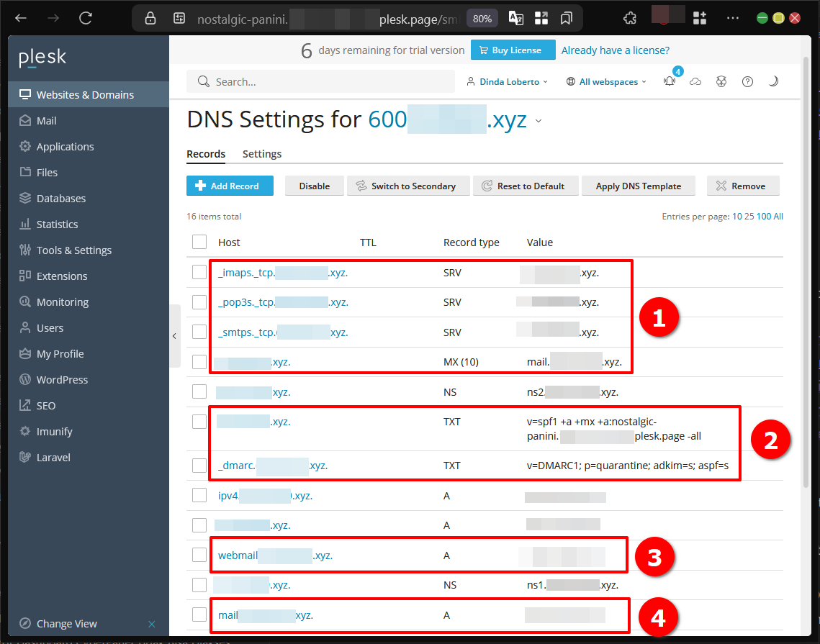Click inside the Search field
Image resolution: width=820 pixels, height=644 pixels.
320,81
